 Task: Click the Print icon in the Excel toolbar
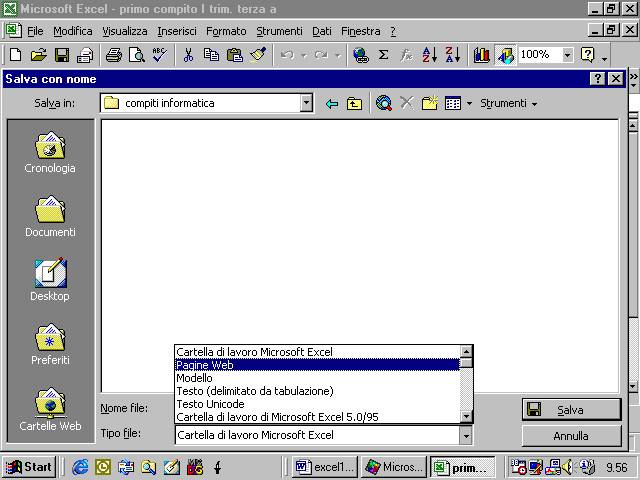click(x=113, y=55)
